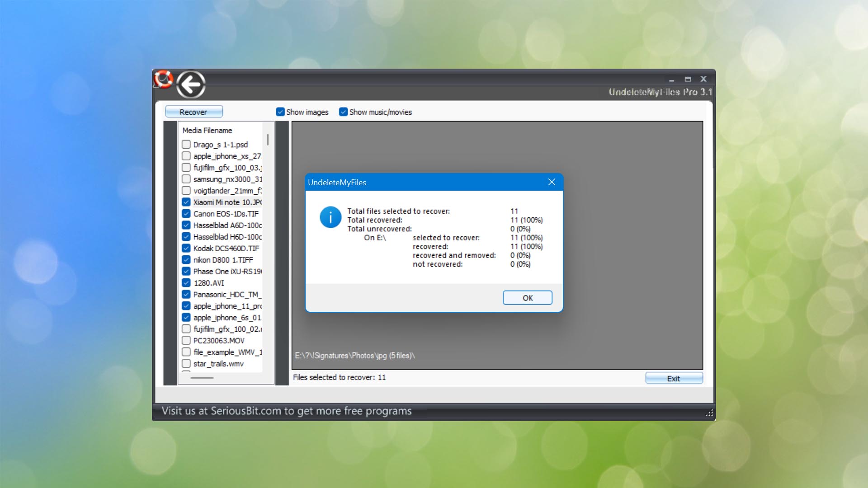The width and height of the screenshot is (868, 488).
Task: Click the Files selected to recover: 11 status
Action: coord(339,377)
